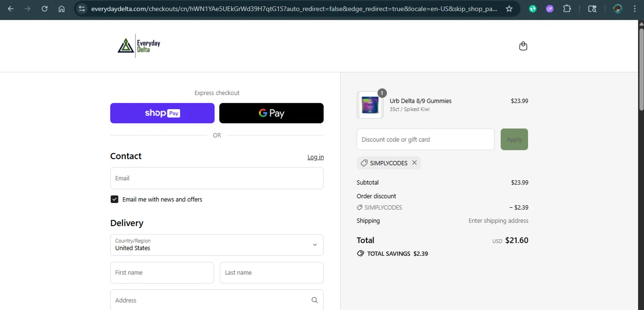
Task: Remove the SIMPLYCODES discount code
Action: [x=414, y=163]
